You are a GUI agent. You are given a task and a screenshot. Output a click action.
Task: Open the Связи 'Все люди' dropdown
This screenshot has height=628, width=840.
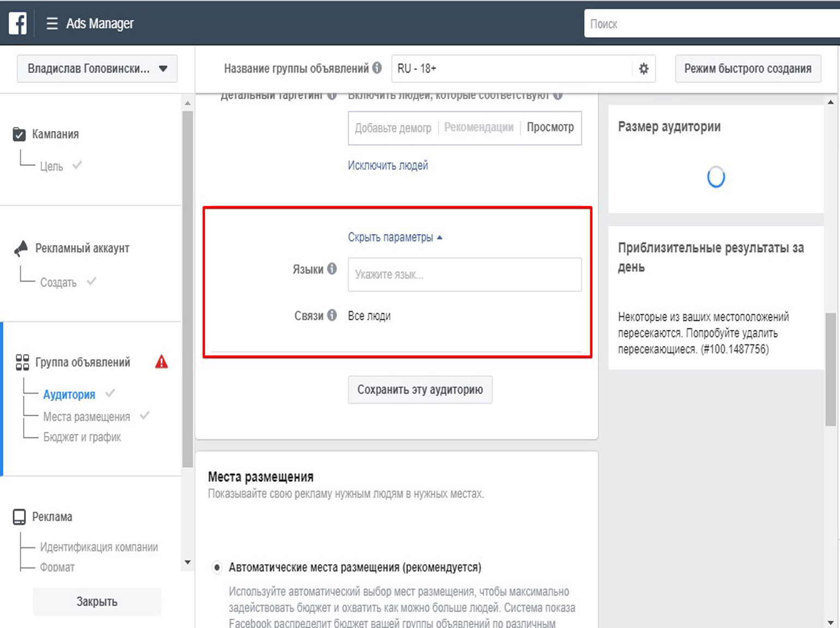(369, 316)
